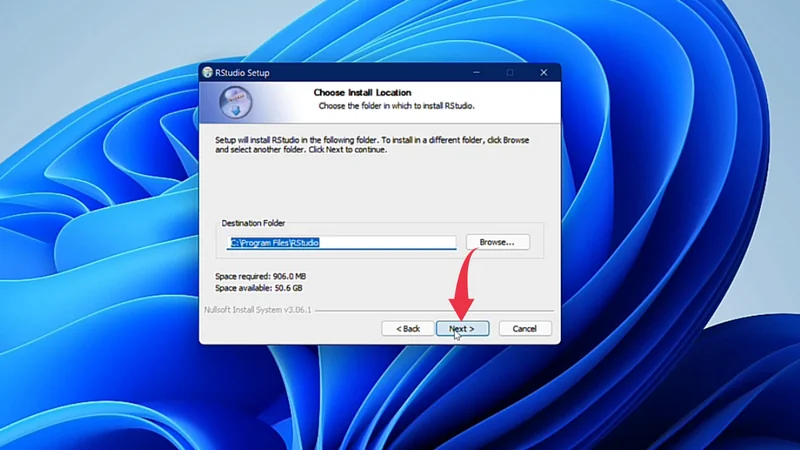Screen dimensions: 800x450
Task: Click Next to continue the installation
Action: coord(462,328)
